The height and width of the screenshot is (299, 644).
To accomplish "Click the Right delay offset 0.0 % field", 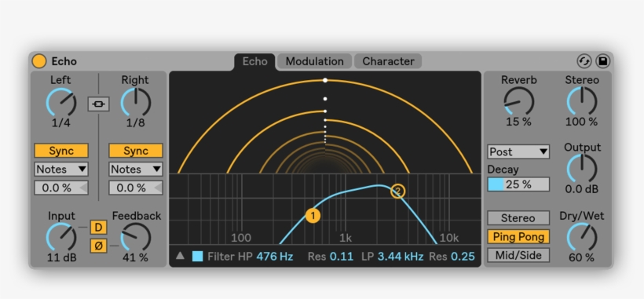I will click(136, 188).
